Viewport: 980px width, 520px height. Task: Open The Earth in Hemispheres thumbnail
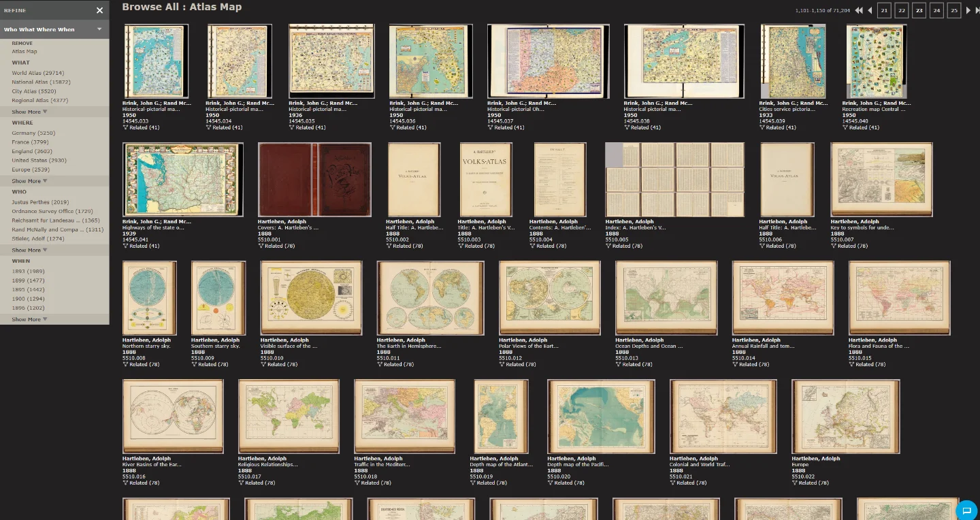(x=431, y=298)
